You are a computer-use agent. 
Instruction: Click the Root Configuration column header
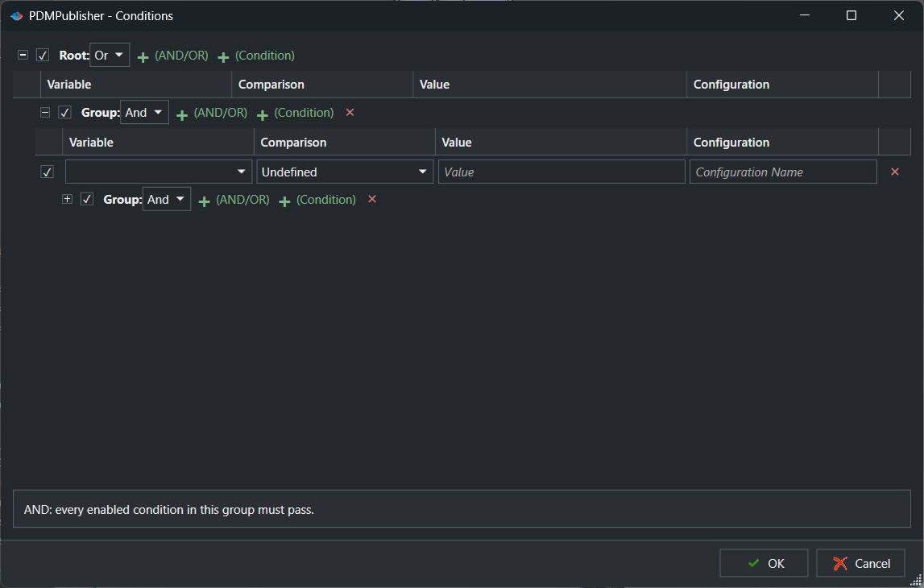pos(782,85)
